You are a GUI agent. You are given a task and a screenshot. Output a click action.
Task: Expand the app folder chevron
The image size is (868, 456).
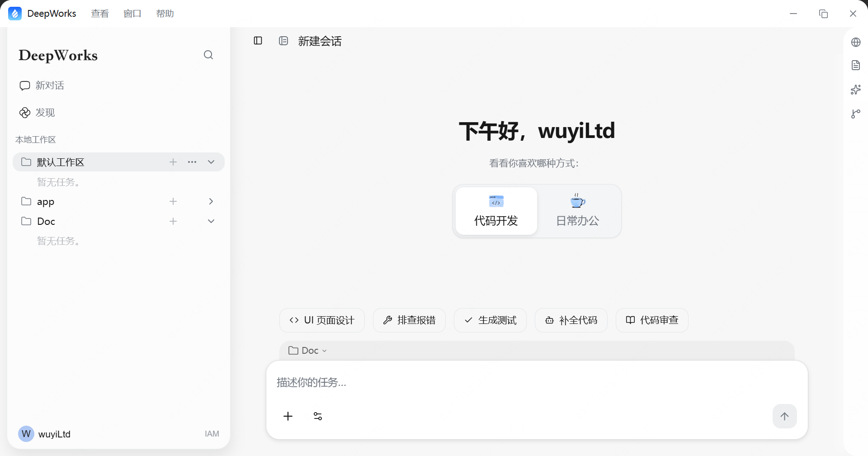(x=211, y=201)
